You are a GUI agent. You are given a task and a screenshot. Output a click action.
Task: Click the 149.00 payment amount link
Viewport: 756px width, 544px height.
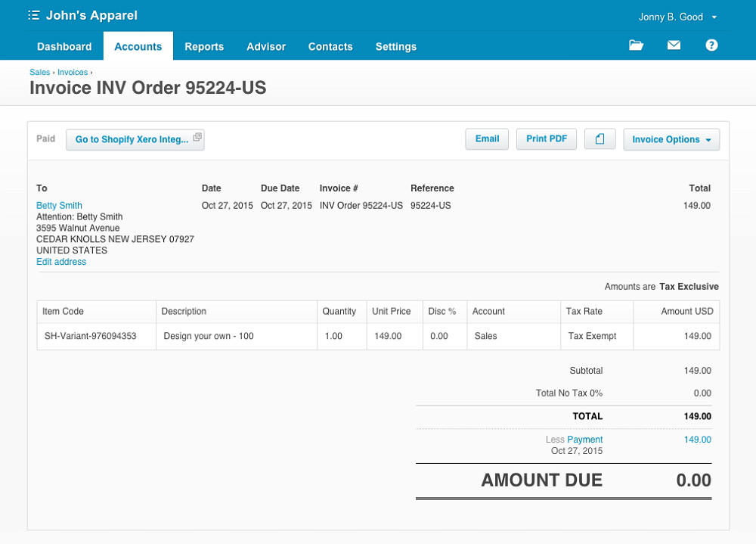click(x=697, y=440)
